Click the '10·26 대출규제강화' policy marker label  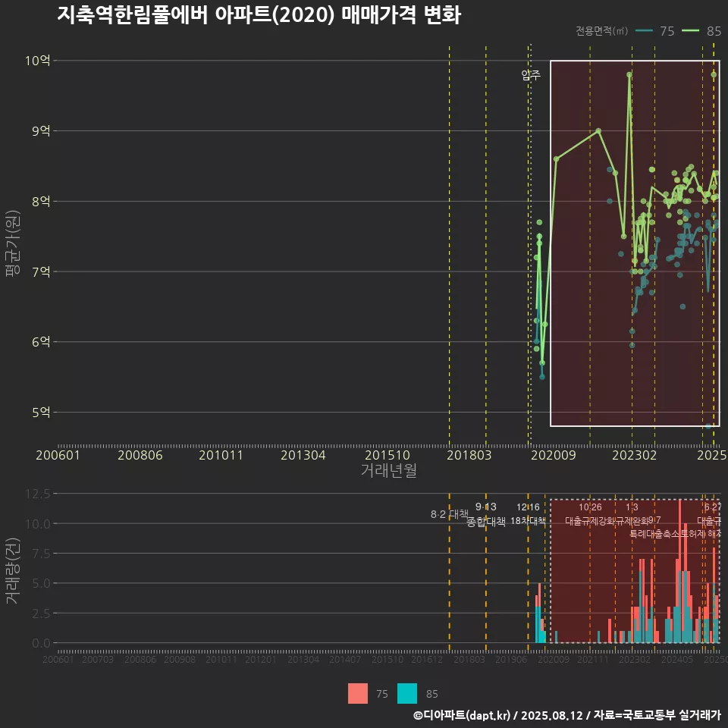pyautogui.click(x=590, y=514)
